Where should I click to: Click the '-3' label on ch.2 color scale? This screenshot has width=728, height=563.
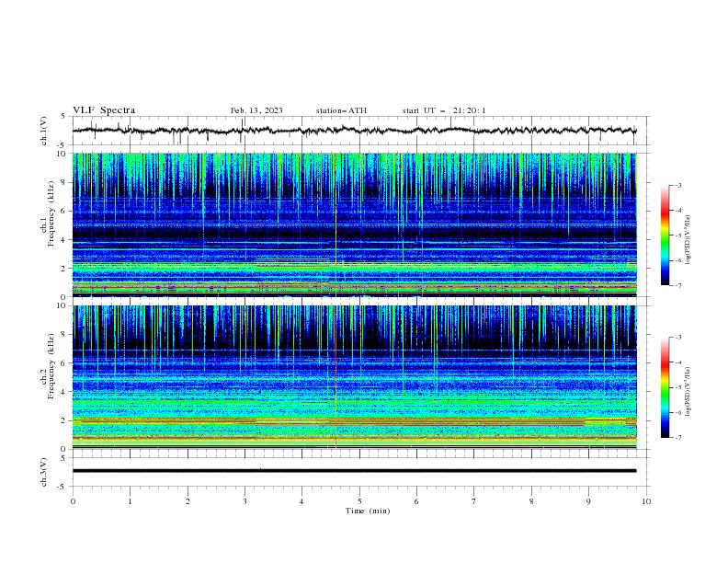(677, 338)
